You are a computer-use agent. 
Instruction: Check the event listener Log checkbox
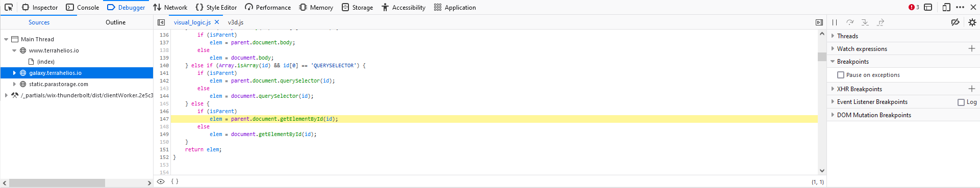pos(961,102)
